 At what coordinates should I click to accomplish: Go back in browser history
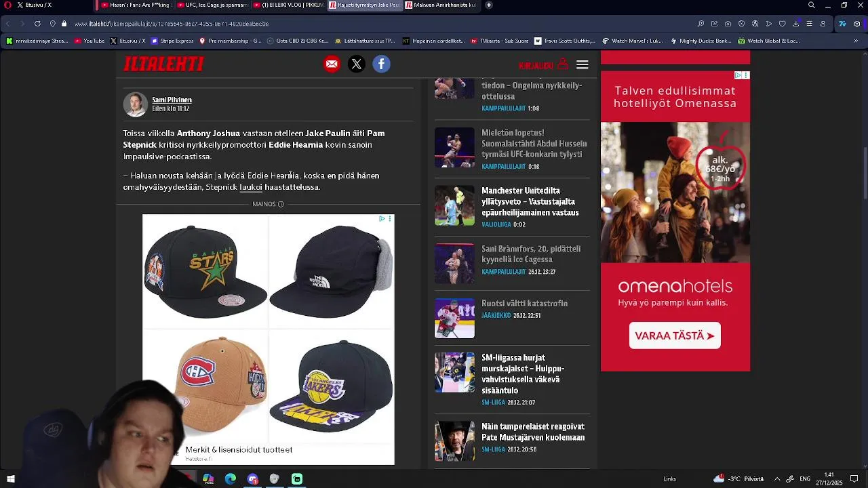pyautogui.click(x=8, y=24)
